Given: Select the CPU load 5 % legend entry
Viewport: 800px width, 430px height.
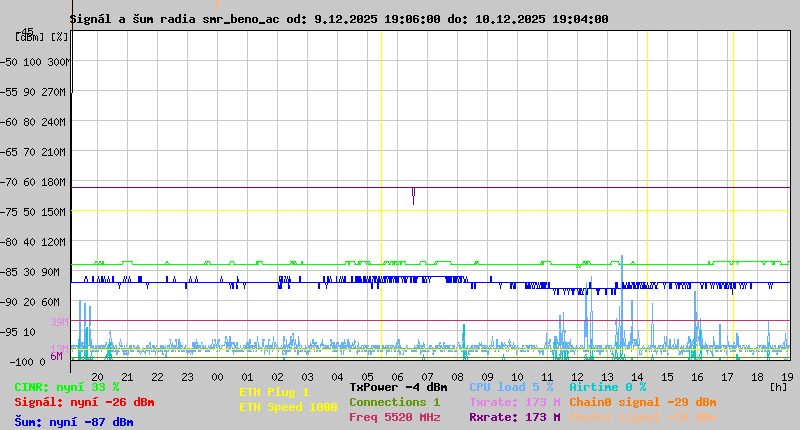Looking at the screenshot, I should click(510, 387).
